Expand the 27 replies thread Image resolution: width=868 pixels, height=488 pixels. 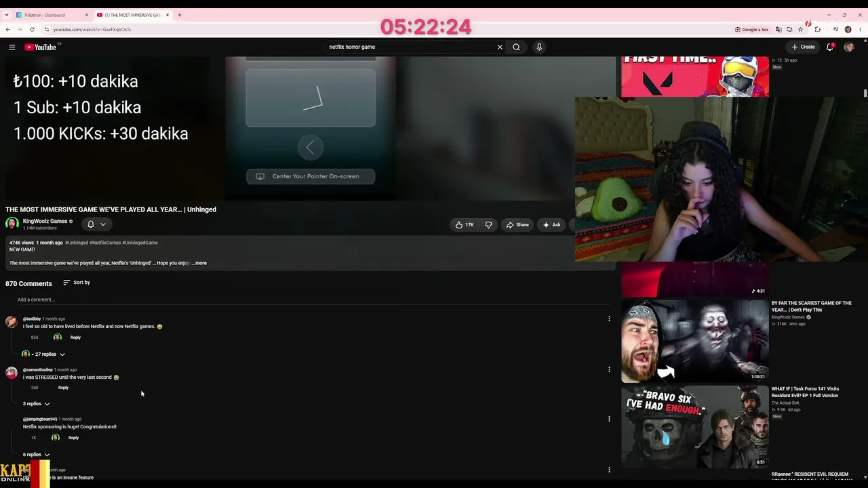44,354
